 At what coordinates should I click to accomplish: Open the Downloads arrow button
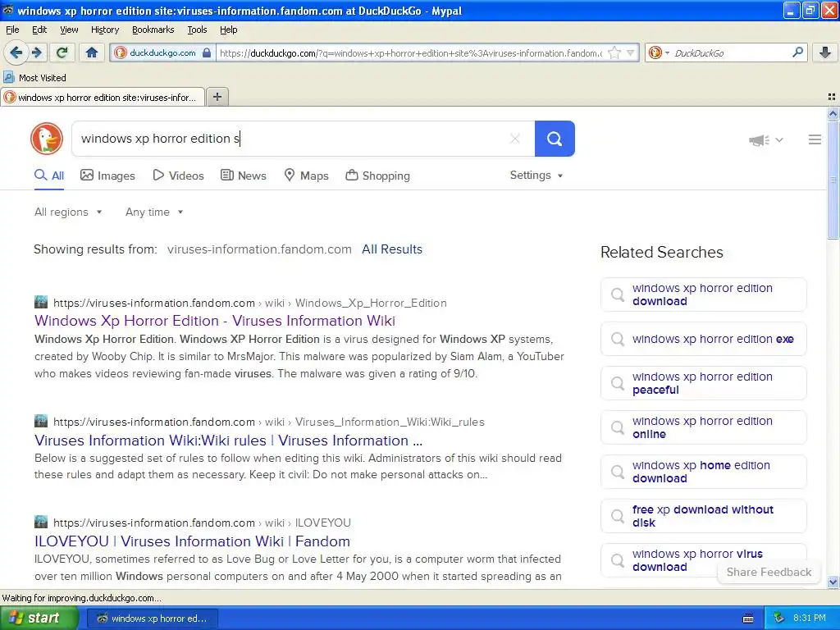click(825, 52)
